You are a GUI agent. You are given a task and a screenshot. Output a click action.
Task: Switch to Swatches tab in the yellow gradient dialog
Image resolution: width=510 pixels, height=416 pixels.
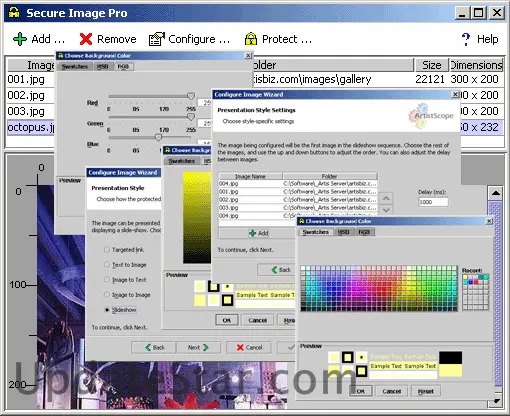tap(181, 161)
